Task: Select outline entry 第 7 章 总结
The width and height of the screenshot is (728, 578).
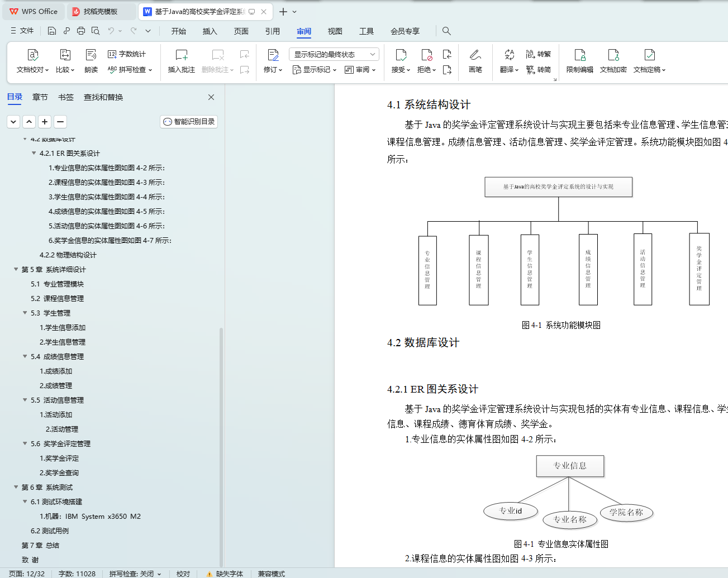Action: tap(40, 545)
